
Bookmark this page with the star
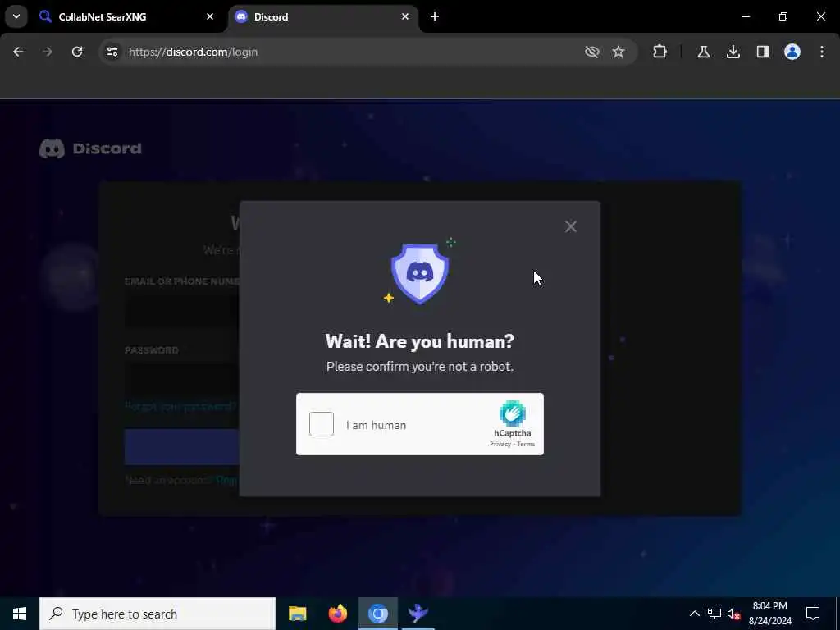pyautogui.click(x=619, y=52)
